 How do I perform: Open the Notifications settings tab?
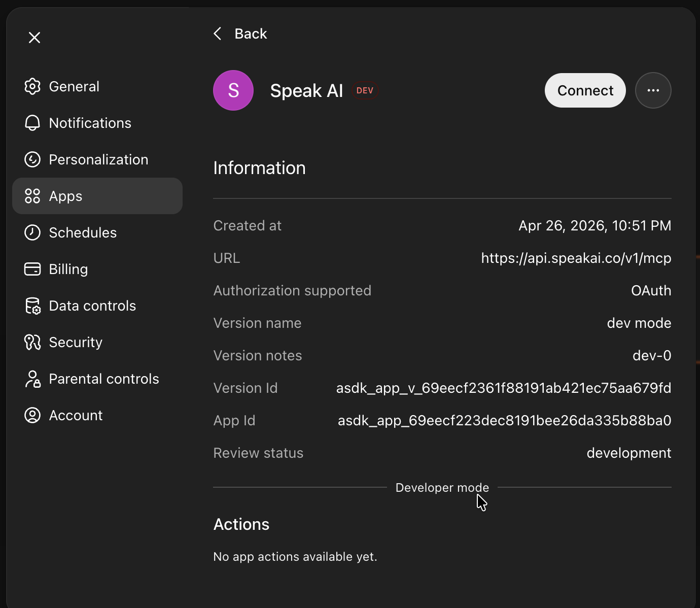[x=97, y=123]
